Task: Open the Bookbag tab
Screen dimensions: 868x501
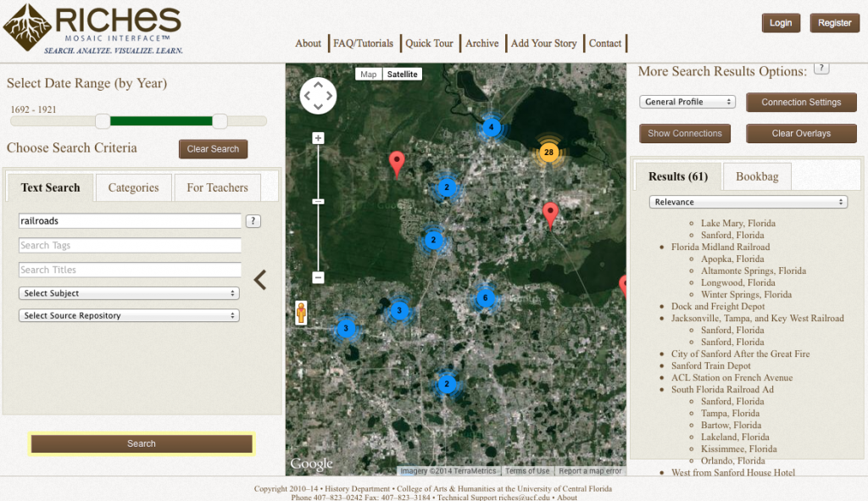Action: [x=757, y=176]
